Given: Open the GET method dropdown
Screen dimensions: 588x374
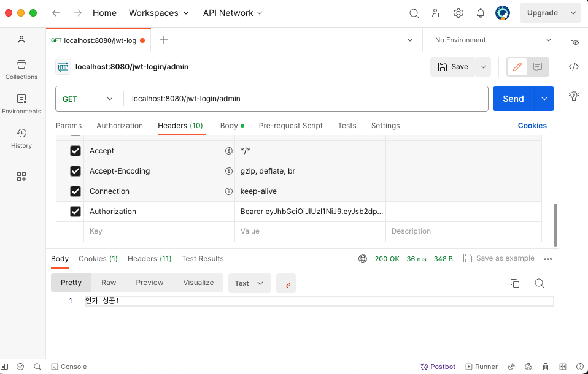Looking at the screenshot, I should point(88,99).
